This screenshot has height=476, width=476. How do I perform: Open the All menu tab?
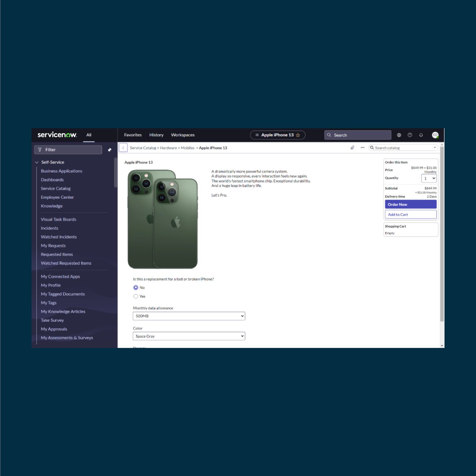[89, 135]
